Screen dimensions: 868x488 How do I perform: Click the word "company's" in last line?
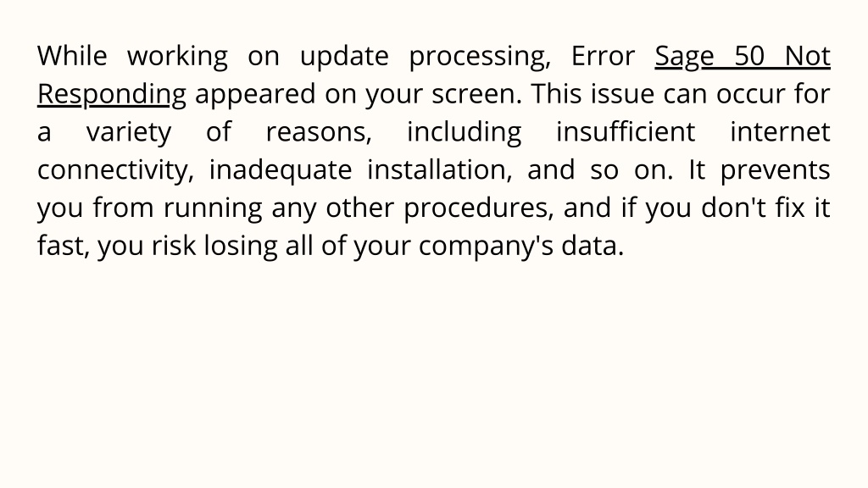[x=486, y=247]
